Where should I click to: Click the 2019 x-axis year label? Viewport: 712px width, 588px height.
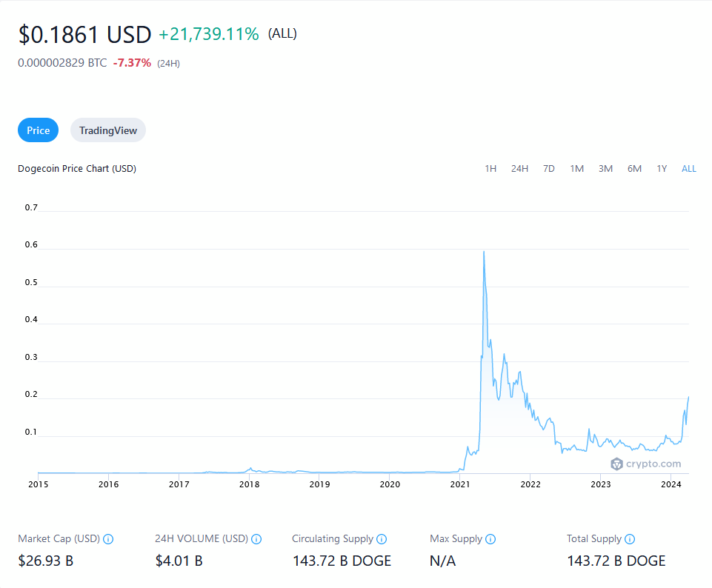(x=319, y=484)
